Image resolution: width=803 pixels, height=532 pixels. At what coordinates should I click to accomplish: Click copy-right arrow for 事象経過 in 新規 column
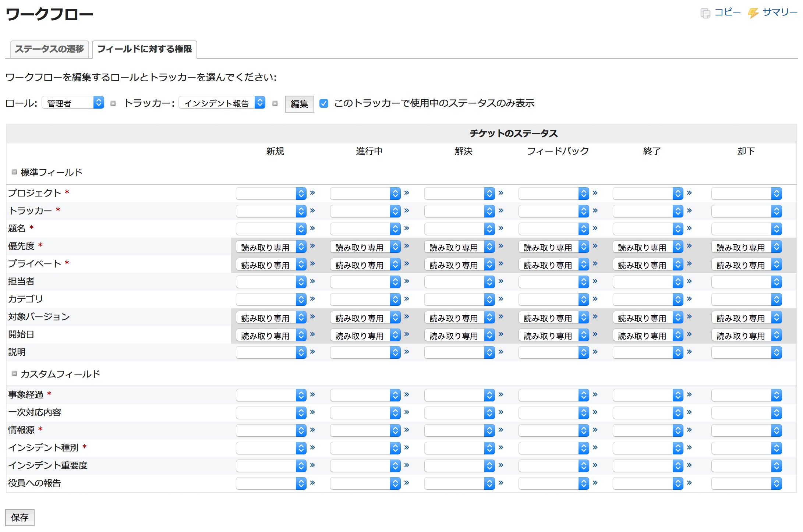tap(312, 394)
